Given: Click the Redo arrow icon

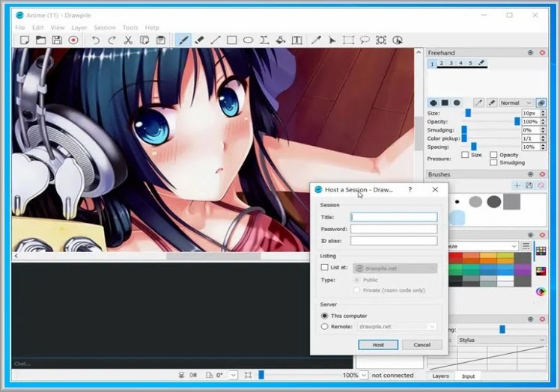Looking at the screenshot, I should (x=112, y=40).
